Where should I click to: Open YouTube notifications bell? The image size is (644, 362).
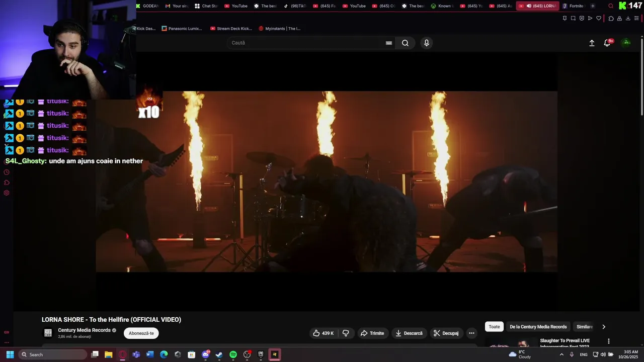click(607, 43)
